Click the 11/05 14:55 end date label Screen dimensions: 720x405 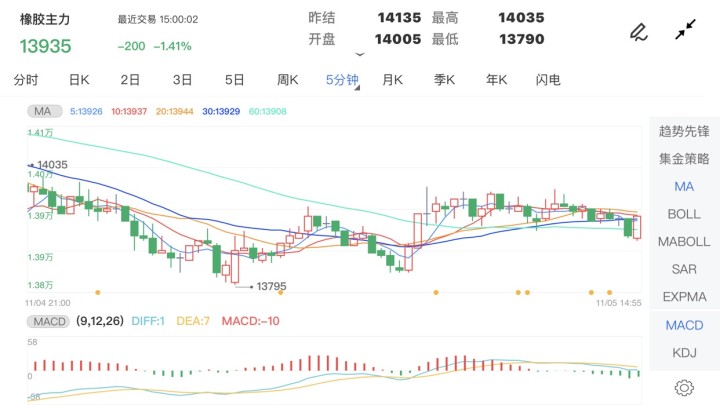click(619, 303)
